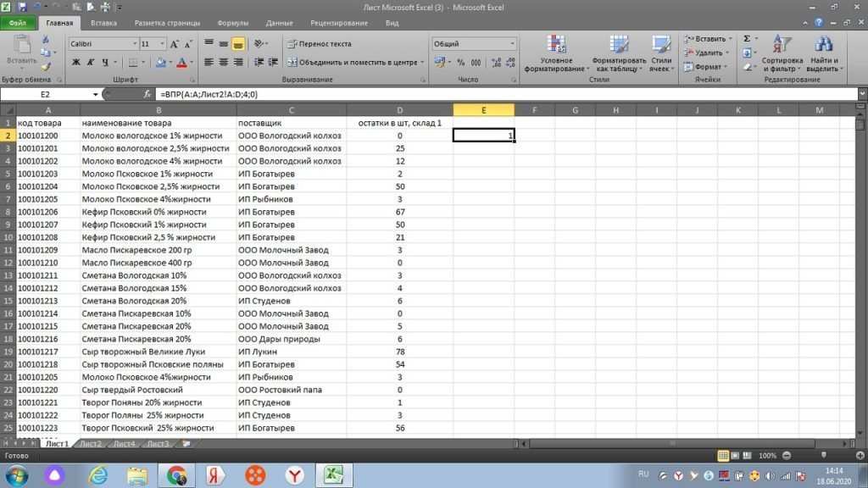Viewport: 868px width, 488px height.
Task: Open Find and Select (Найти и выделить)
Action: click(824, 53)
